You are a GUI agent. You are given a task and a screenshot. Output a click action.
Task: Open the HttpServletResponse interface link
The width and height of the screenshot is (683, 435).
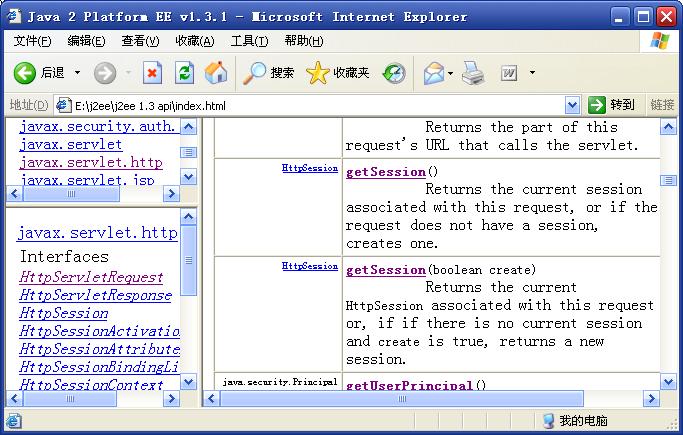(95, 296)
